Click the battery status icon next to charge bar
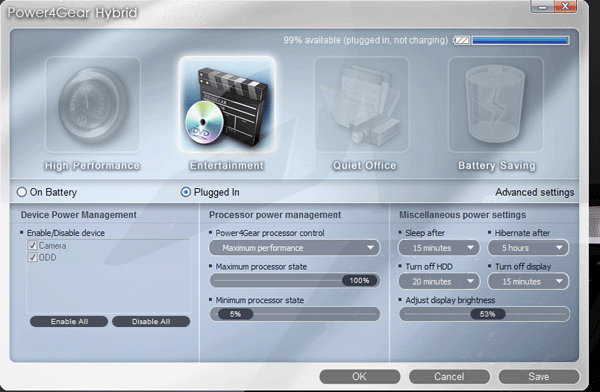The height and width of the screenshot is (392, 600). click(461, 41)
